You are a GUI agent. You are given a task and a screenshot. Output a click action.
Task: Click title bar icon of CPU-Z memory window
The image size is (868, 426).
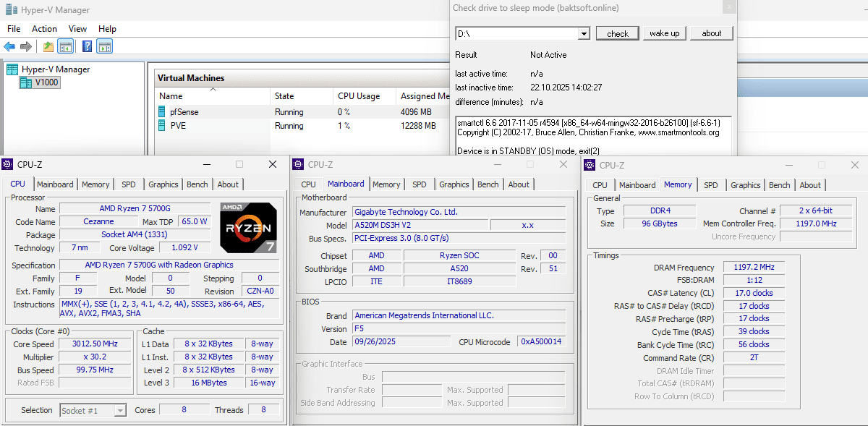pyautogui.click(x=590, y=166)
